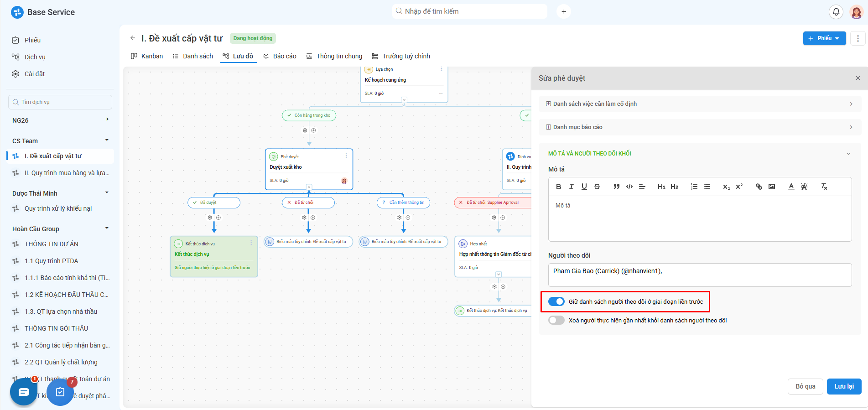The height and width of the screenshot is (410, 868).
Task: Click the Bỏ qua button
Action: (x=806, y=386)
